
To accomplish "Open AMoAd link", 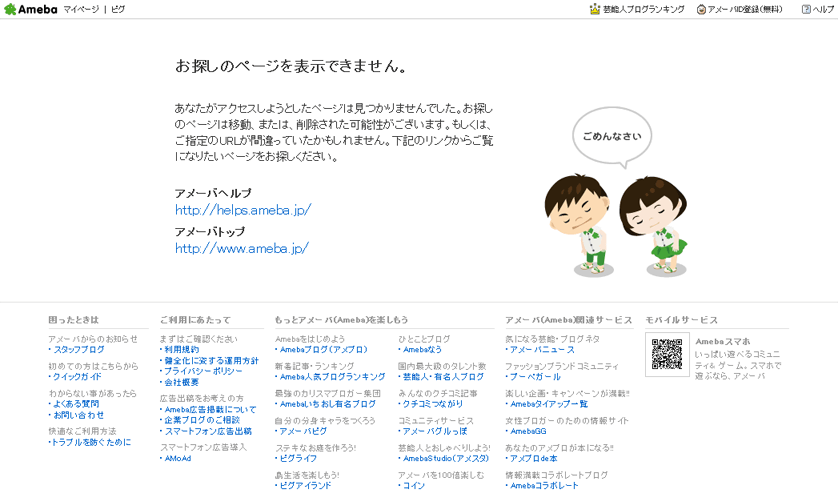I will click(178, 458).
